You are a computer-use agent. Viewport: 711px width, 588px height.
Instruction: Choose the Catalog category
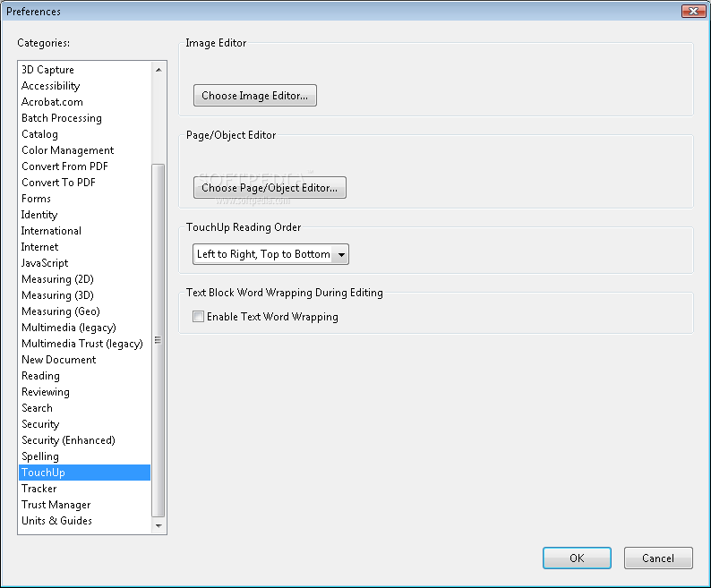[84, 134]
